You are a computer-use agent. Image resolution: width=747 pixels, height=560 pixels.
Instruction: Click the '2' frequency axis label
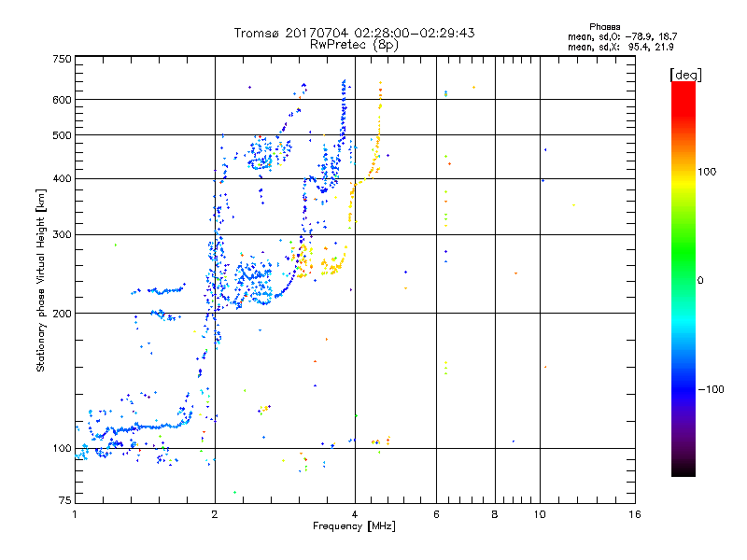215,514
